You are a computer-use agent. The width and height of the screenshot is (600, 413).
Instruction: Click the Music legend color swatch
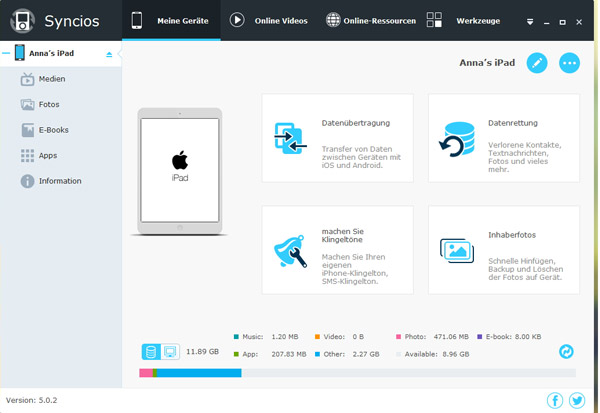[x=236, y=337]
